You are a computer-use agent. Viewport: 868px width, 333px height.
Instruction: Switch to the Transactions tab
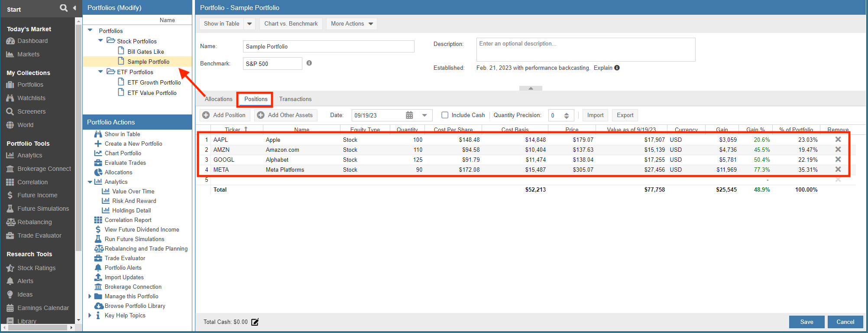coord(295,99)
